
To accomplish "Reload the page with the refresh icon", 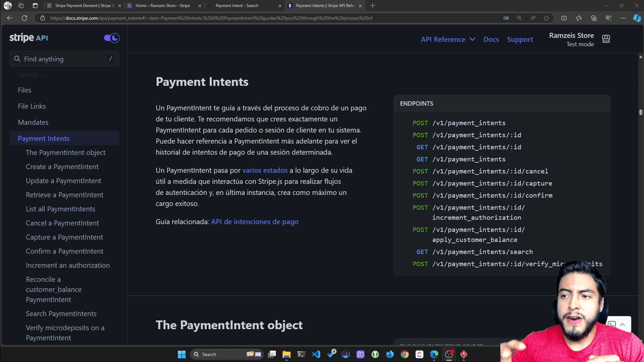I will (24, 18).
